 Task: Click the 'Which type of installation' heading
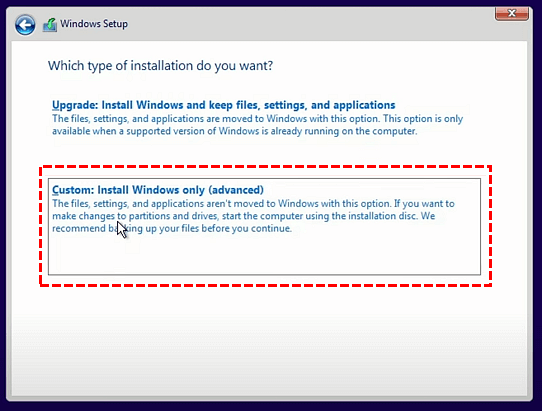[x=160, y=66]
